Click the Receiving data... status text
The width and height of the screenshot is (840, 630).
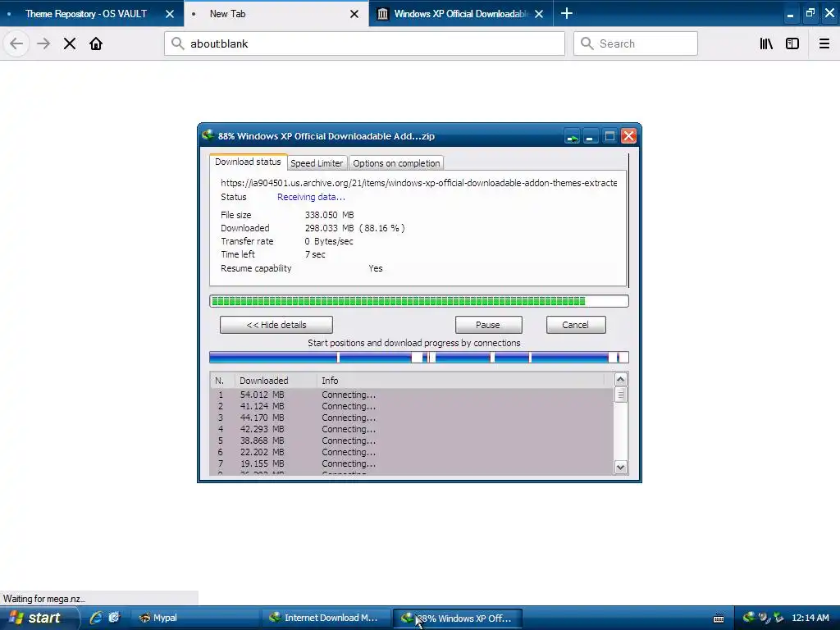pyautogui.click(x=311, y=197)
